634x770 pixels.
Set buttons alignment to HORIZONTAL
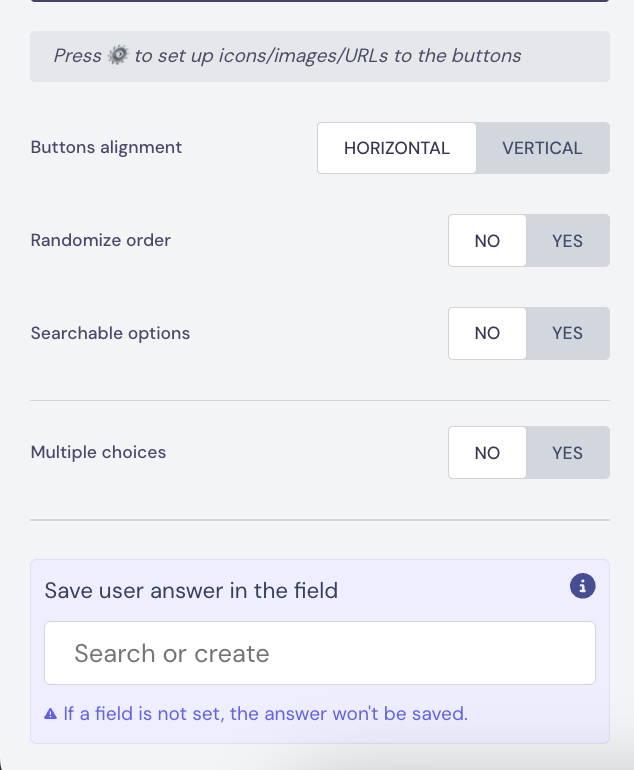397,148
